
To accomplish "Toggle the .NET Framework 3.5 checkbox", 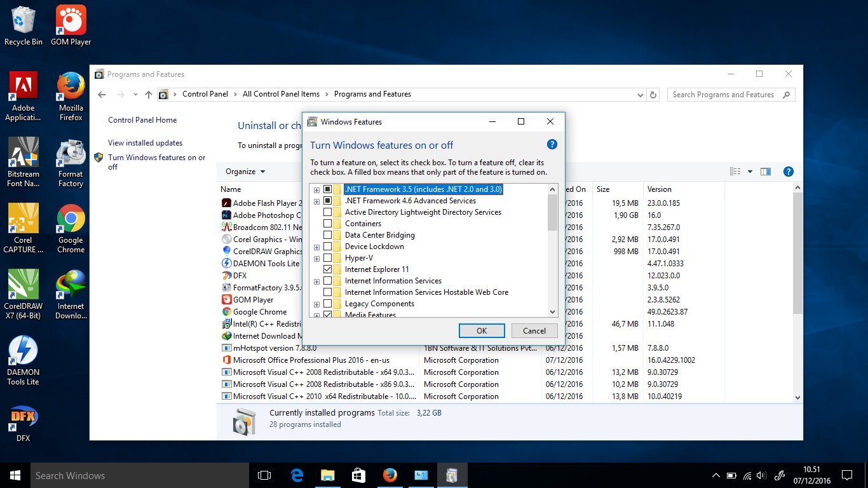I will pos(328,189).
